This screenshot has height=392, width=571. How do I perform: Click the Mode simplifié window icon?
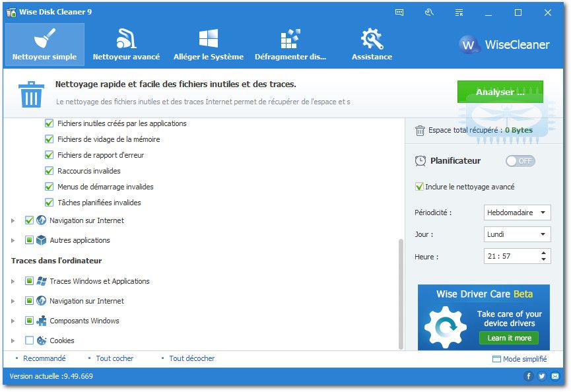pos(496,359)
